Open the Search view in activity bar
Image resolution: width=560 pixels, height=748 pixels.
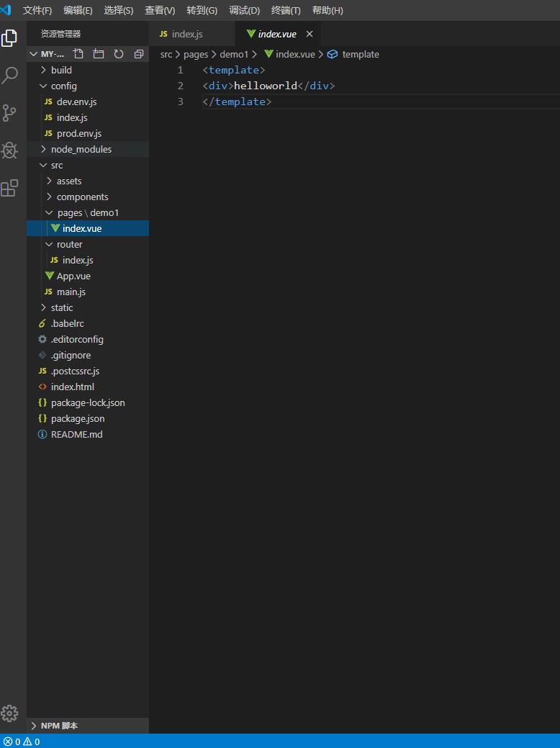(10, 75)
